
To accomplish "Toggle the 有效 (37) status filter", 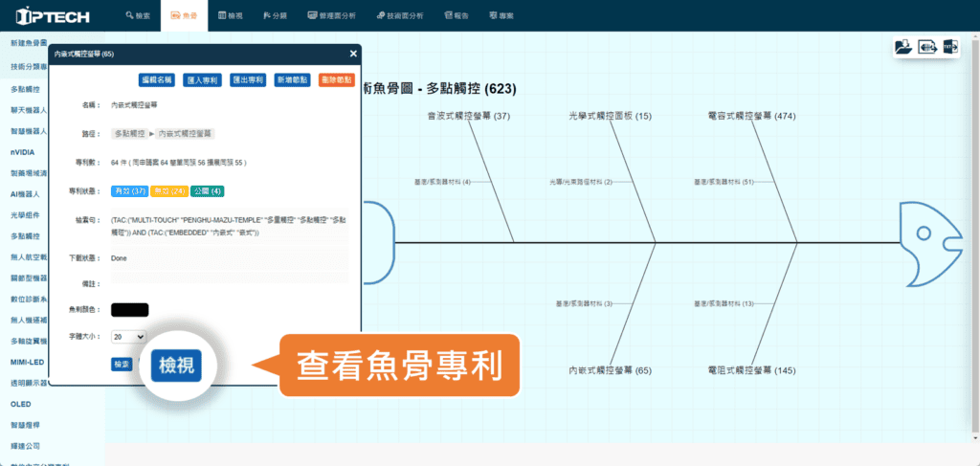I will (x=129, y=191).
